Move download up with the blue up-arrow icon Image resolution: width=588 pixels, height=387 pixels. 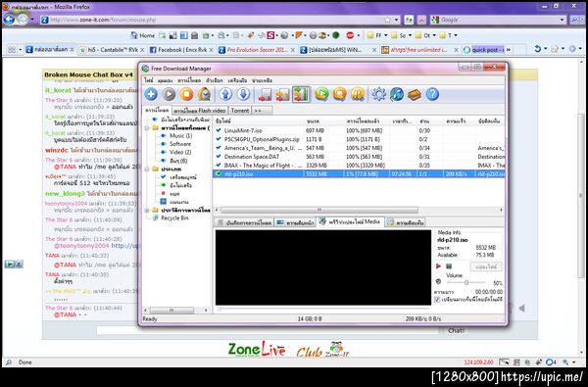point(225,94)
